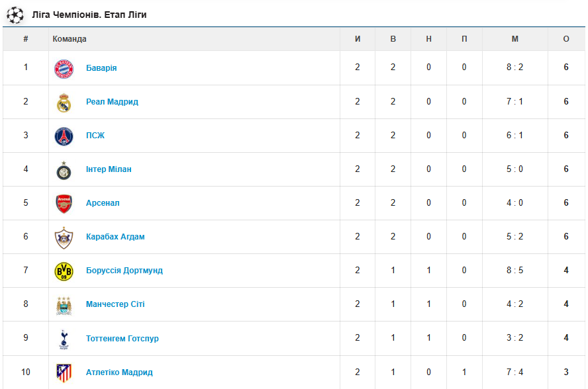Click the Команда column header
The image size is (588, 389).
70,39
